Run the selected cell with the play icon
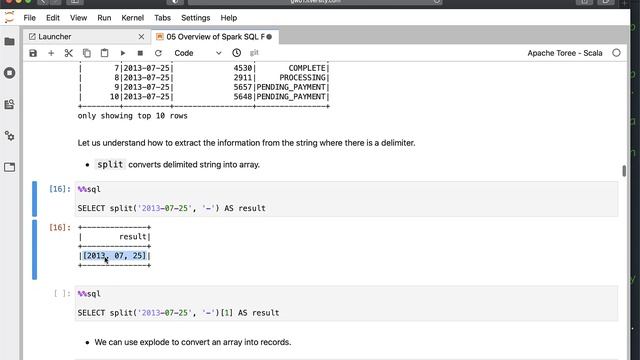This screenshot has width=640, height=360. (x=122, y=53)
